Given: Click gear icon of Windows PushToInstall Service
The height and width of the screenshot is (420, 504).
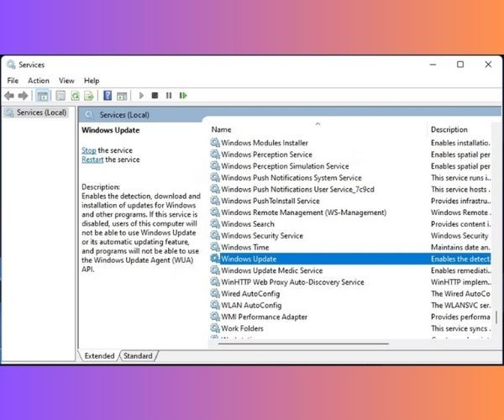Looking at the screenshot, I should [215, 201].
